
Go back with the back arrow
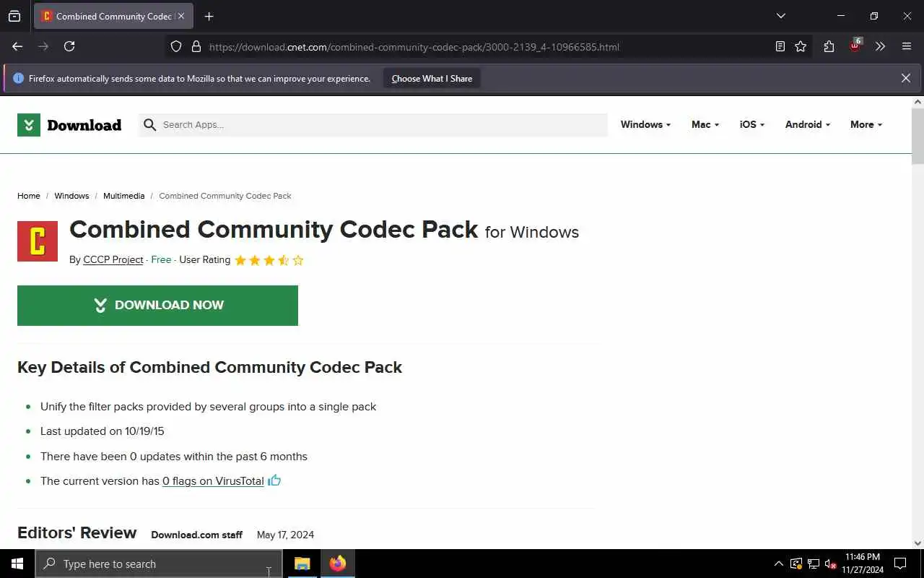[17, 46]
